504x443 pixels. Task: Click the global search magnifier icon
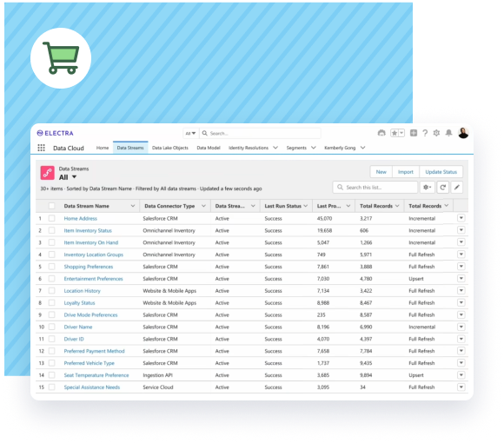click(205, 133)
